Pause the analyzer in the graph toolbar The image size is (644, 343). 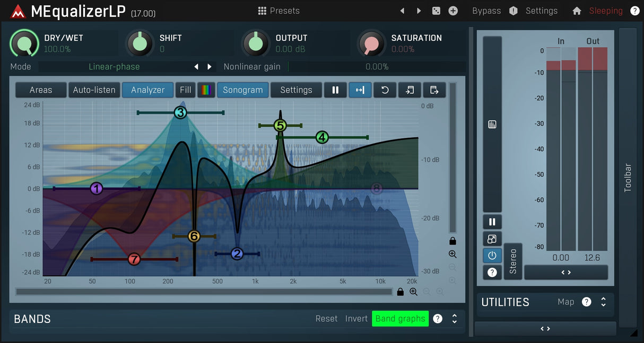click(335, 90)
